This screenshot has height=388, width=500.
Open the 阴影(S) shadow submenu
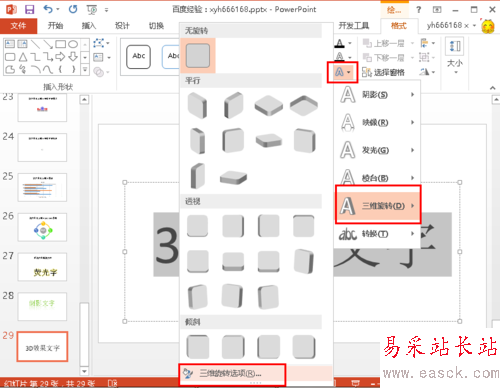pos(377,95)
